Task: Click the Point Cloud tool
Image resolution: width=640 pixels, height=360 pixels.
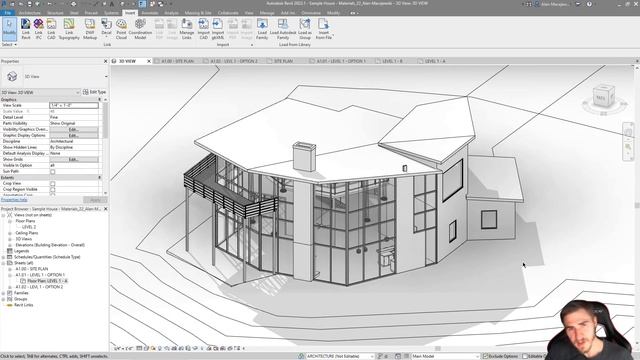Action: (x=121, y=29)
